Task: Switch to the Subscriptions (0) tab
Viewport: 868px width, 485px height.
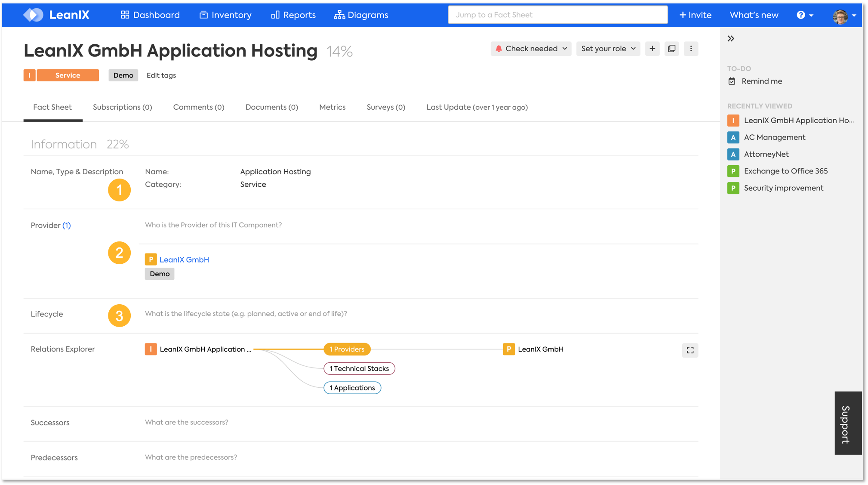Action: click(x=122, y=107)
